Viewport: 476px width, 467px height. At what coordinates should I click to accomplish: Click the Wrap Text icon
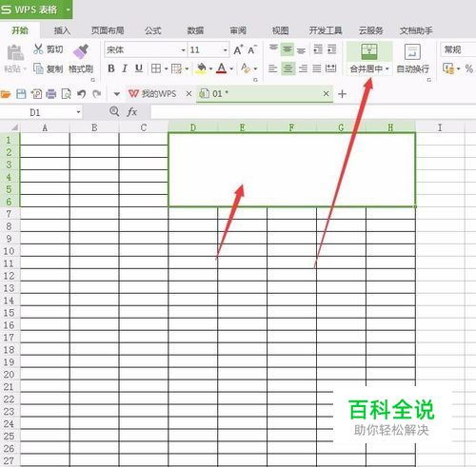pos(412,52)
